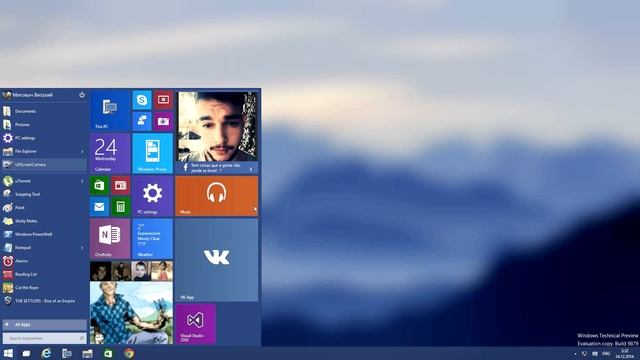Click the taskbar clock and date
The width and height of the screenshot is (640, 360).
pos(624,354)
